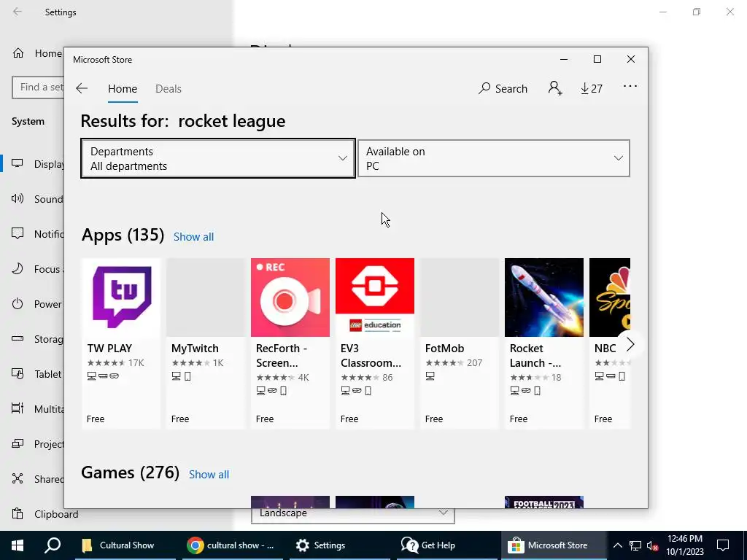Open the MyTwitch app tile

pos(206,343)
